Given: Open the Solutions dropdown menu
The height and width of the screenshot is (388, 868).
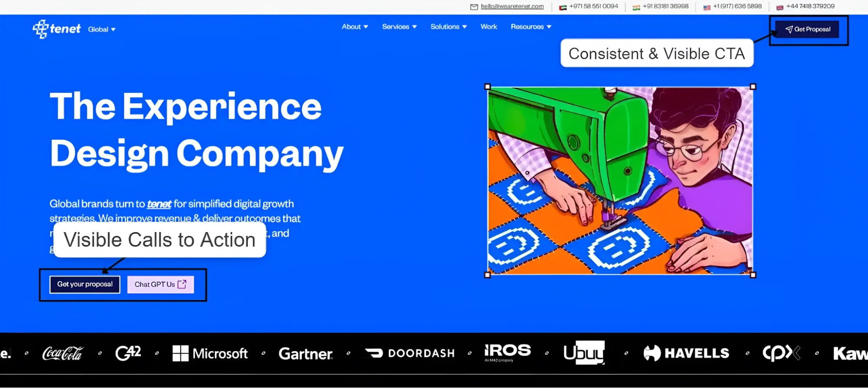Looking at the screenshot, I should (x=448, y=27).
